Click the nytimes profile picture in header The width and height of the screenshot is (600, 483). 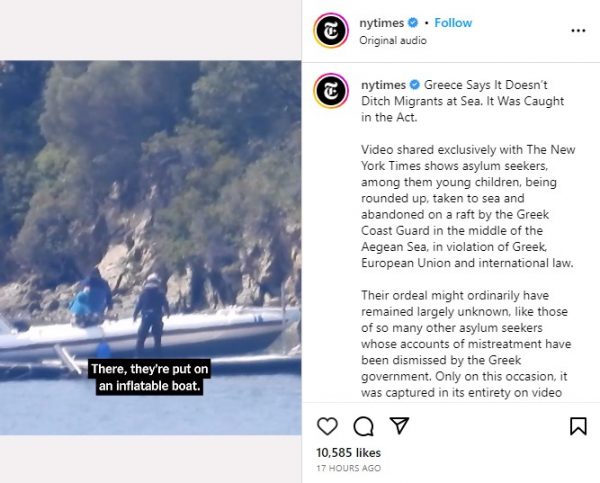(331, 31)
